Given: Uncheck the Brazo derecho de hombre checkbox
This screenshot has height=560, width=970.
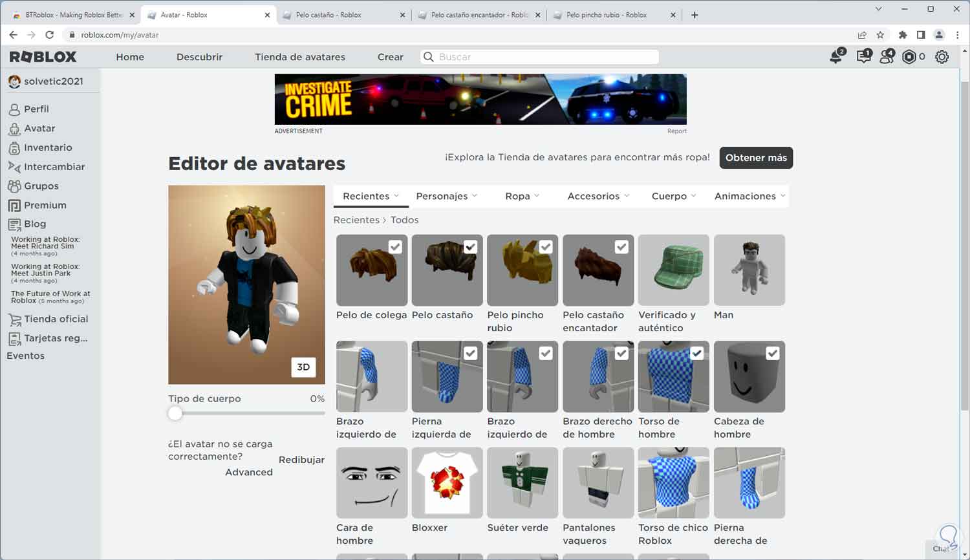Looking at the screenshot, I should tap(621, 353).
